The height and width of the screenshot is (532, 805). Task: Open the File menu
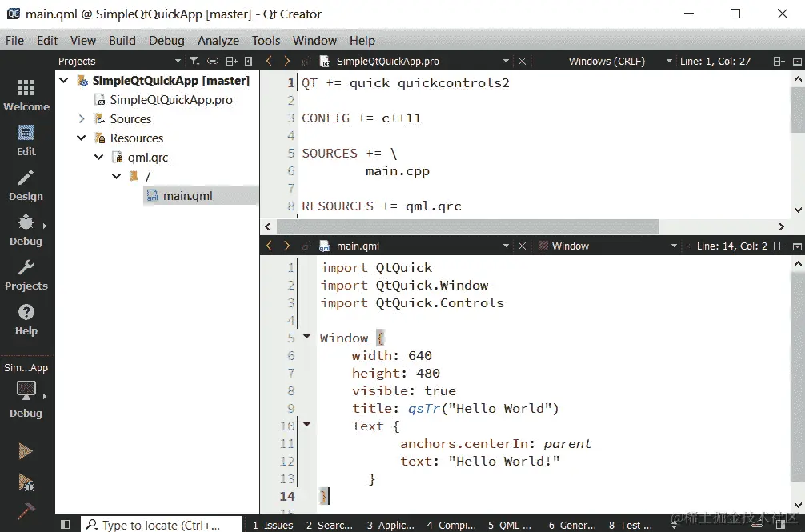[14, 41]
